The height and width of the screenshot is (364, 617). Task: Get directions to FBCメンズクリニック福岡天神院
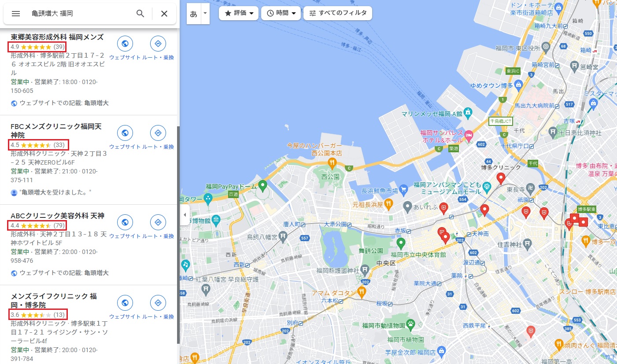coord(158,133)
